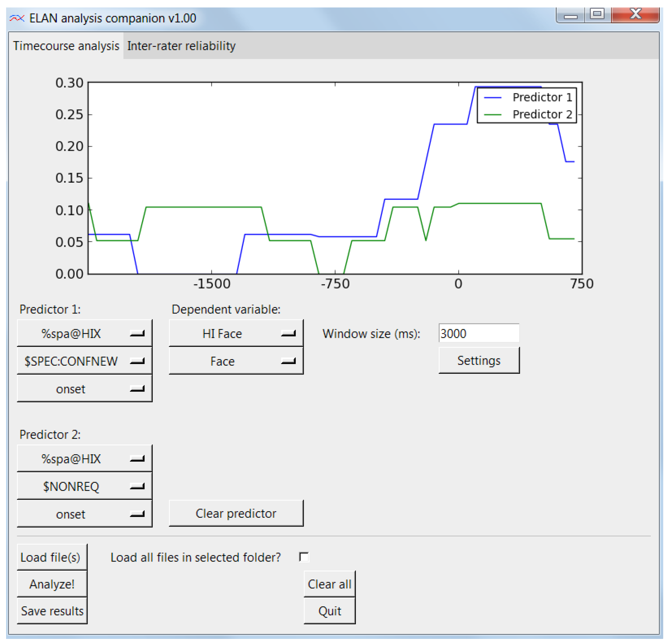The height and width of the screenshot is (644, 670).
Task: Minimize the ELAN analysis companion window
Action: (570, 15)
